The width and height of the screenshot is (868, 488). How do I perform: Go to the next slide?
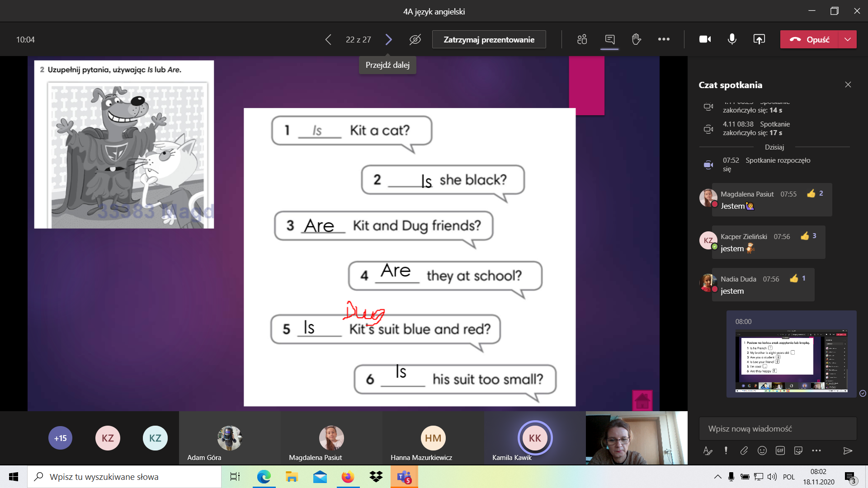pos(388,39)
